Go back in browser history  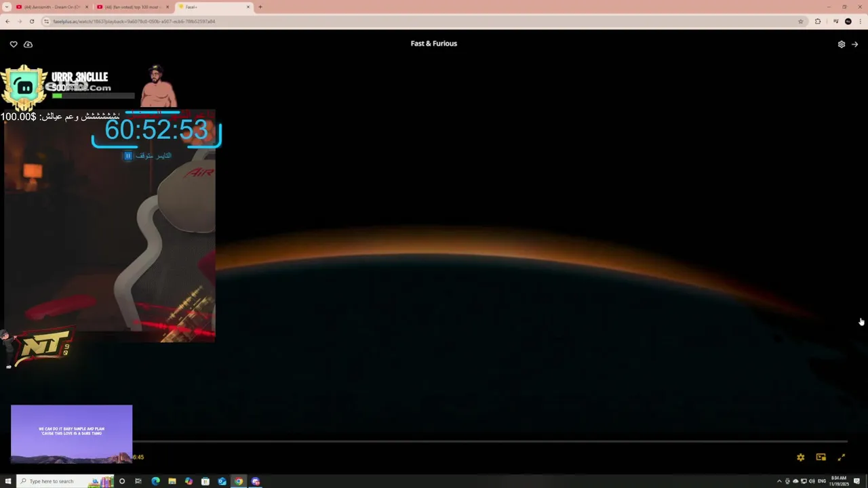coord(7,21)
